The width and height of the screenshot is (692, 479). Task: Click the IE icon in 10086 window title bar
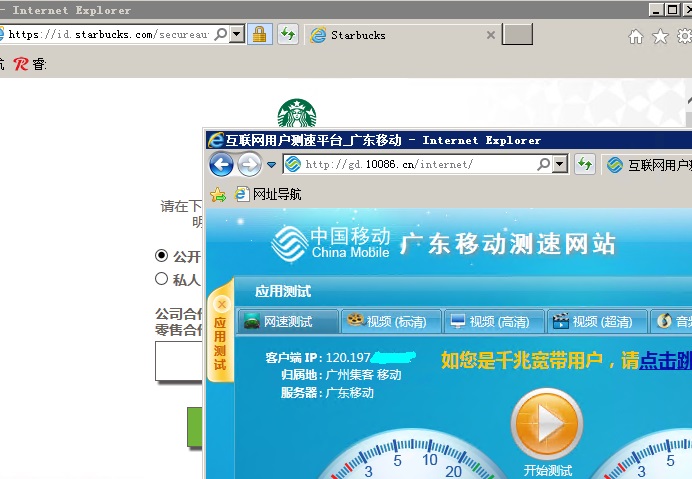[215, 140]
